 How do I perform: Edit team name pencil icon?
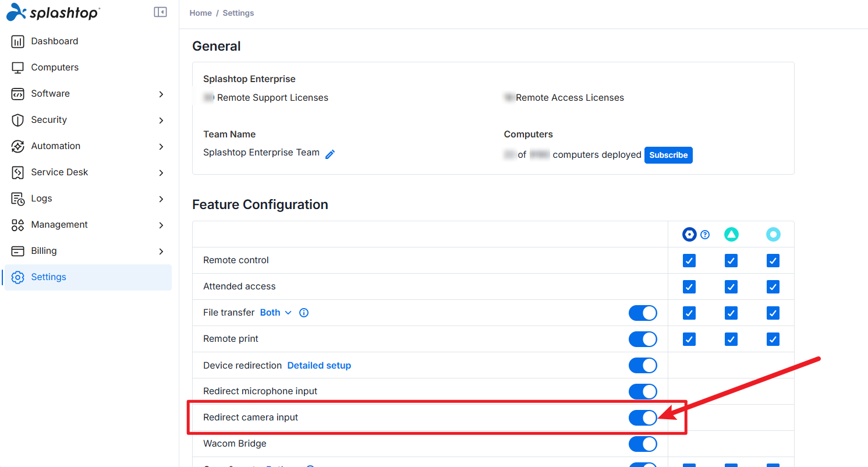(x=330, y=154)
